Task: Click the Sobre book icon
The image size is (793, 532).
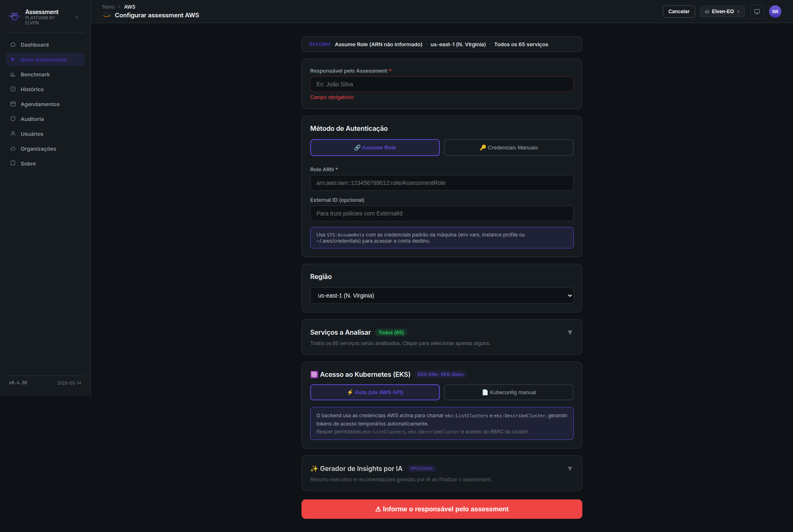Action: coord(13,163)
